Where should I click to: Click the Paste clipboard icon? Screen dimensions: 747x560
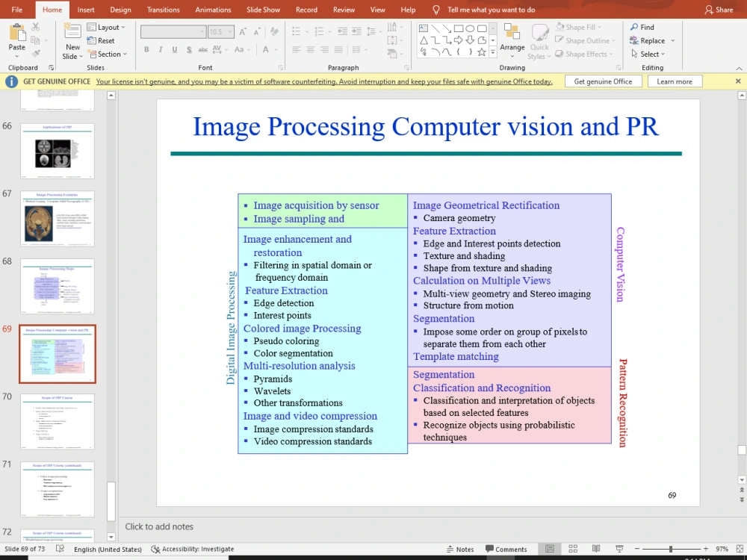click(16, 32)
